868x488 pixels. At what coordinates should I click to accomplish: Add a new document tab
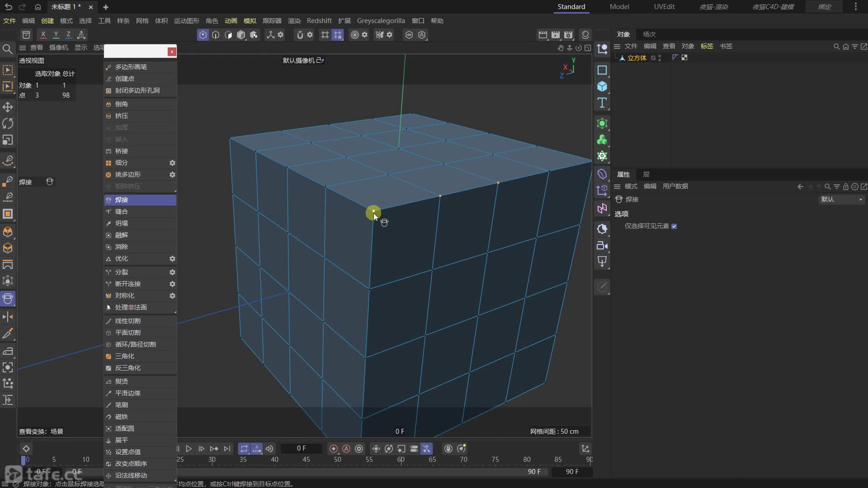click(x=106, y=7)
